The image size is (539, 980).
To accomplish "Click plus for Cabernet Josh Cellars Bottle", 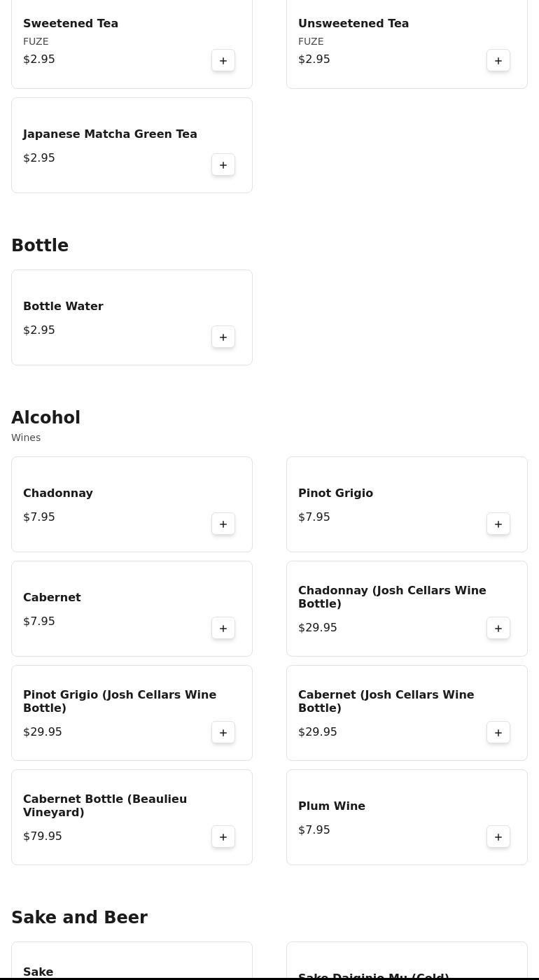I will (498, 733).
